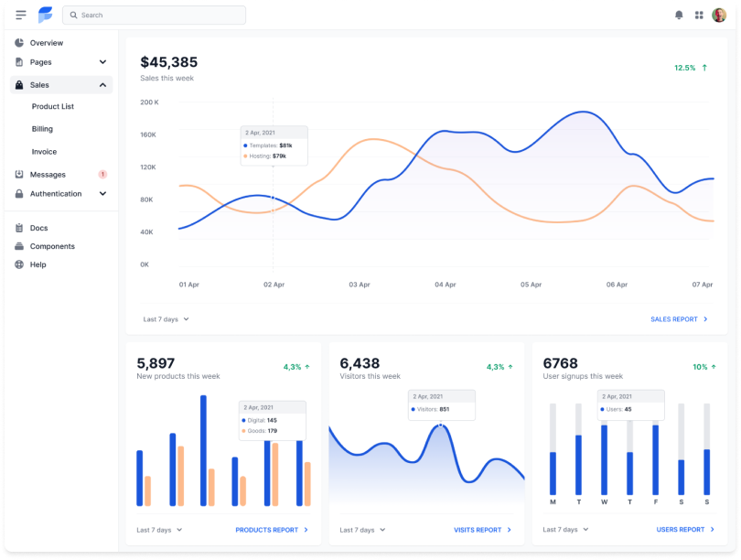Click the Pages sidebar icon
The height and width of the screenshot is (560, 741).
tap(18, 61)
